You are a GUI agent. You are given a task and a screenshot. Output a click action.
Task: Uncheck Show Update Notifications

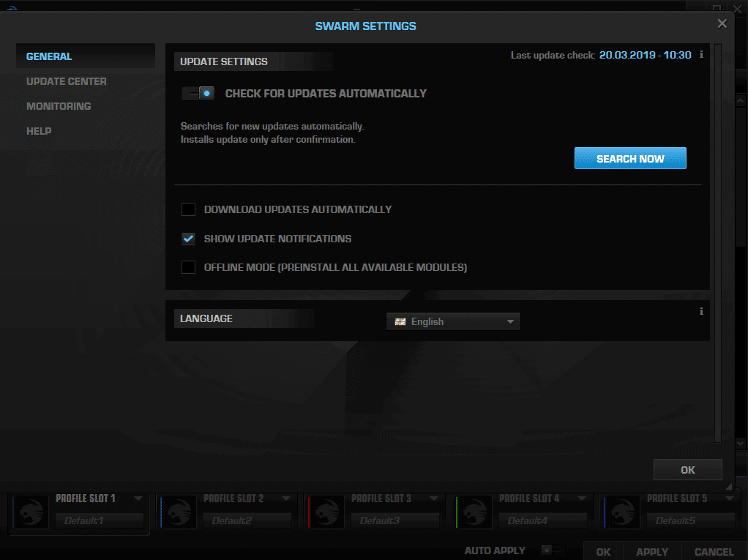click(188, 239)
